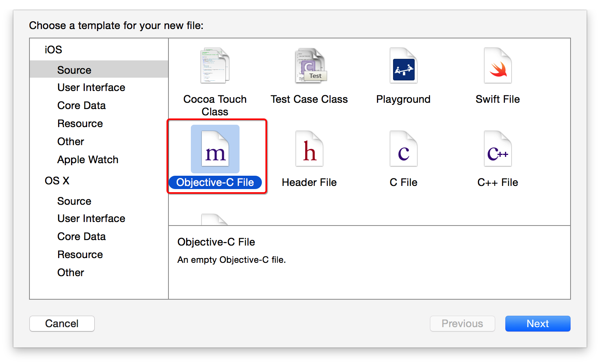This screenshot has height=364, width=600.
Task: Pick the Playground template icon
Action: [x=403, y=66]
